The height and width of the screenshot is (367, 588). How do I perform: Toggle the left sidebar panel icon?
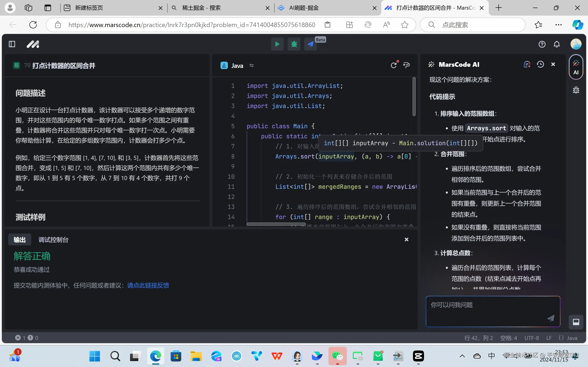[12, 44]
